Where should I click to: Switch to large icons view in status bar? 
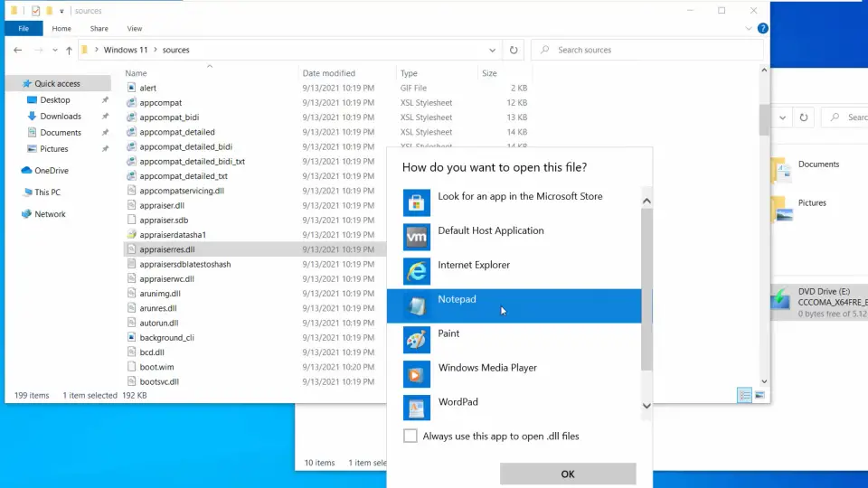tap(759, 395)
